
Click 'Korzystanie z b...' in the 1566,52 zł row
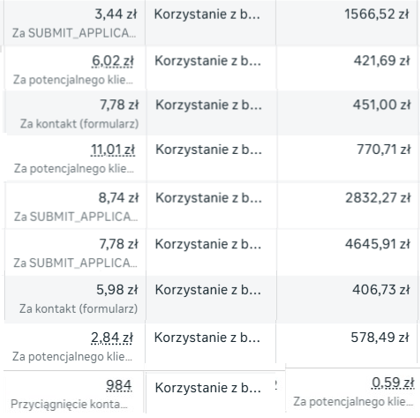click(207, 14)
